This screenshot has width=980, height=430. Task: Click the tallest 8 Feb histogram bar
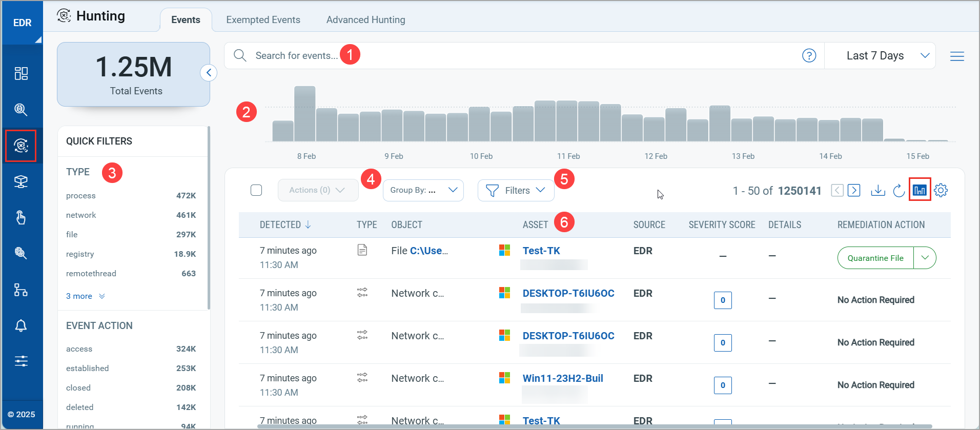click(x=304, y=114)
